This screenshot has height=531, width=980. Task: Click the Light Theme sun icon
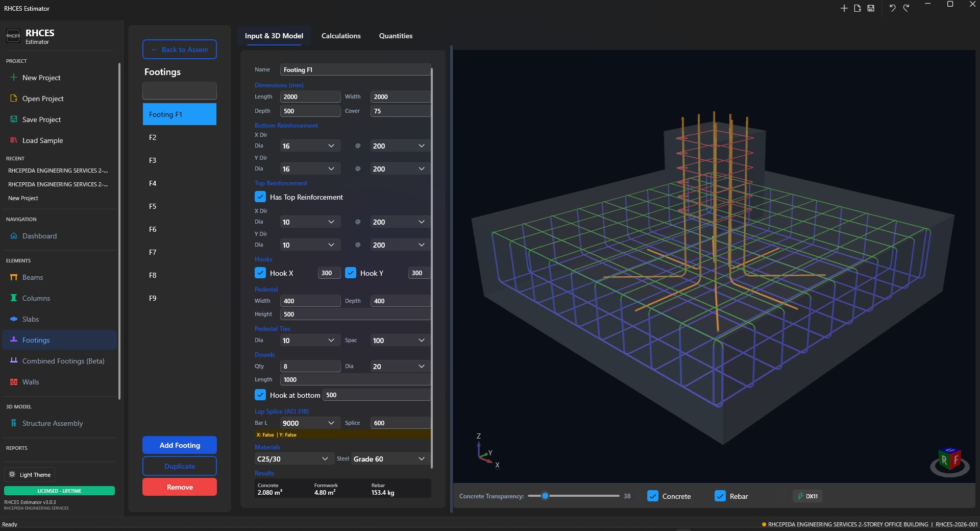coord(12,474)
